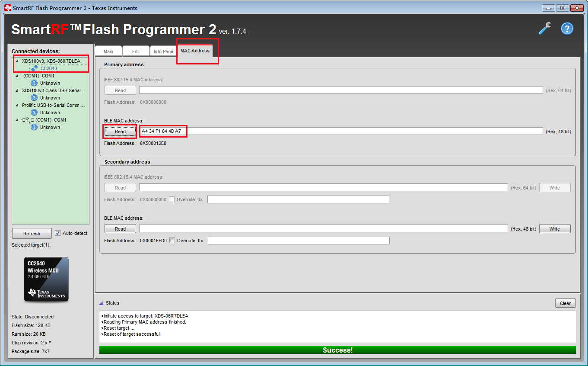
Task: Click the primary BLE MAC address field
Action: 341,131
